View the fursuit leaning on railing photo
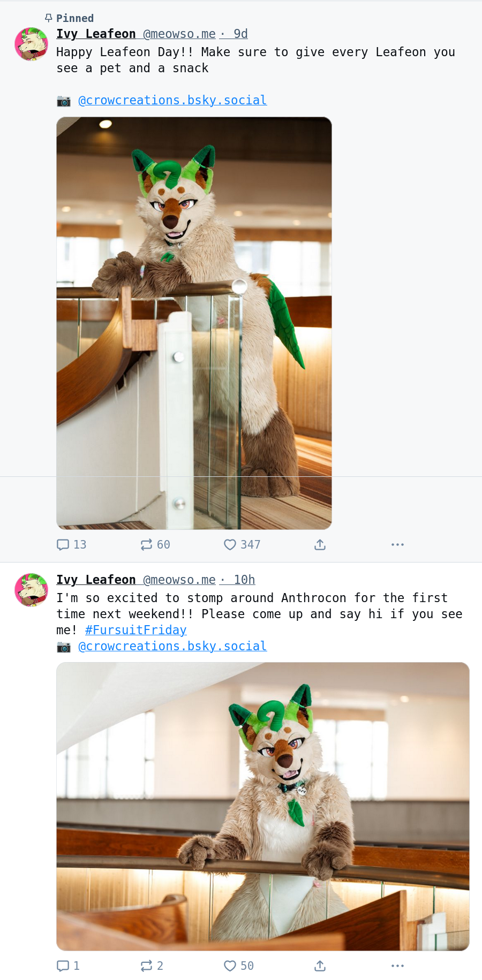This screenshot has width=482, height=980. click(263, 807)
